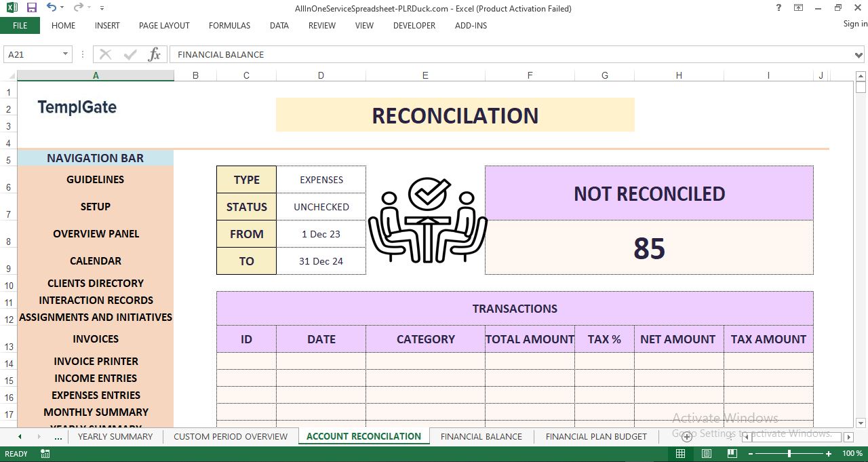The height and width of the screenshot is (462, 868).
Task: Click the Sign in link
Action: pyautogui.click(x=855, y=24)
